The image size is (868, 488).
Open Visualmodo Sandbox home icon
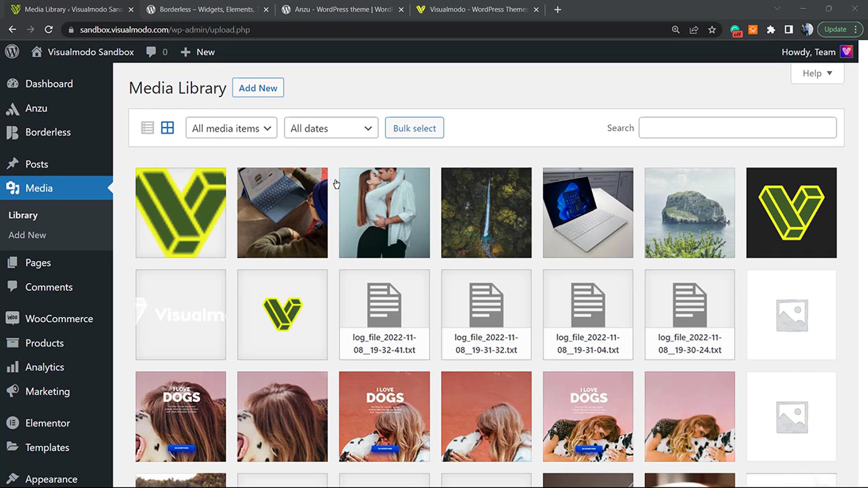coord(37,52)
